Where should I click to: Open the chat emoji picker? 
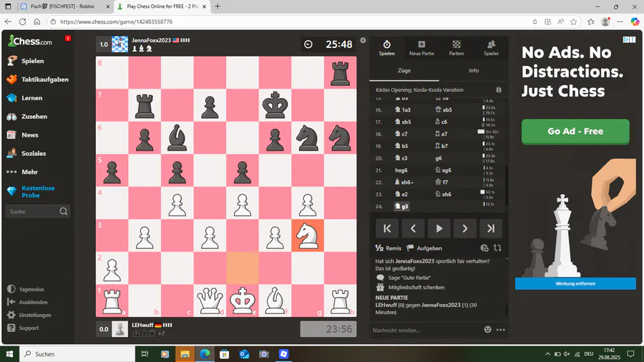pyautogui.click(x=487, y=330)
